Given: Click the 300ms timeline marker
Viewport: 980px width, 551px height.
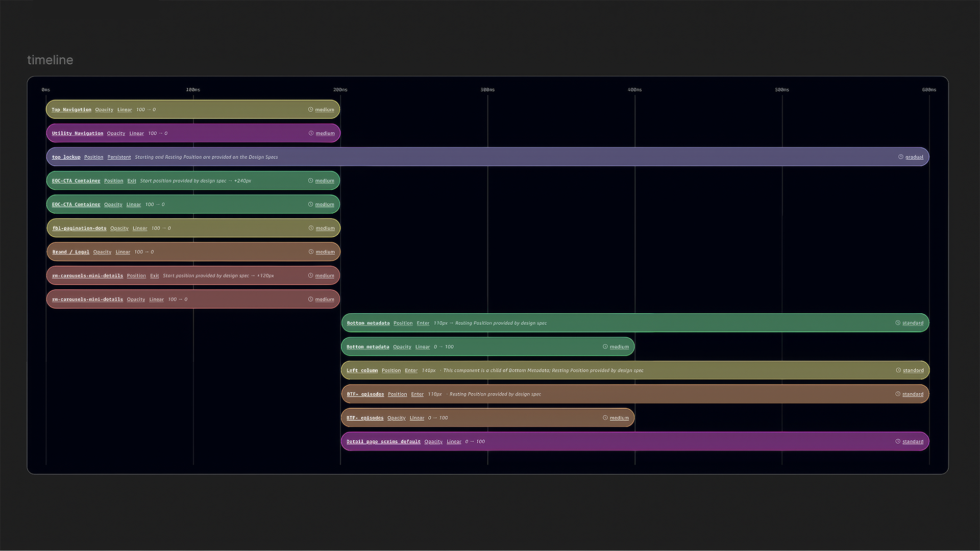Looking at the screenshot, I should tap(487, 90).
